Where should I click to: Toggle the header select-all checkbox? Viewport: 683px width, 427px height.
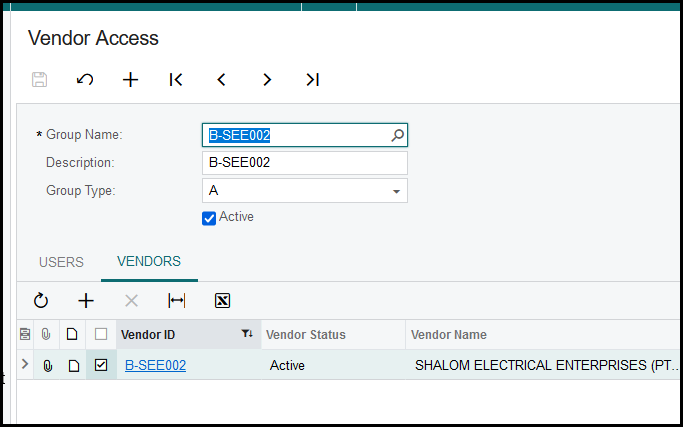(x=101, y=335)
